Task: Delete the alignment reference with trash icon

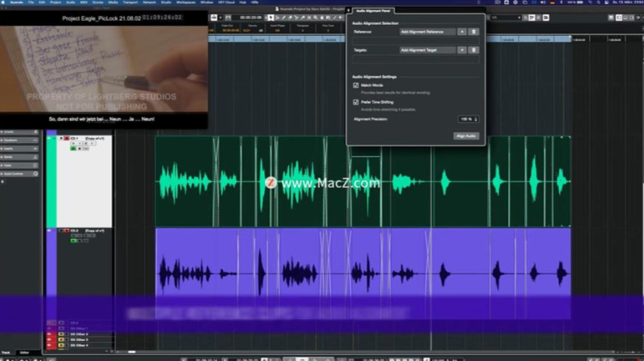Action: (x=473, y=31)
